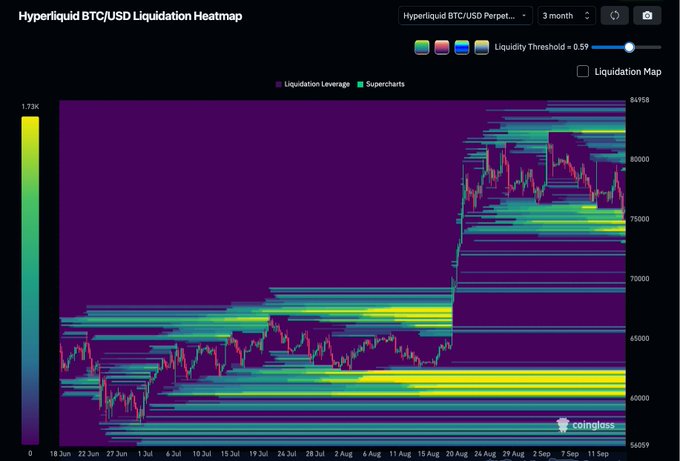Select the yellow-gray heatmap color scheme swatch
This screenshot has width=680, height=461.
point(482,47)
